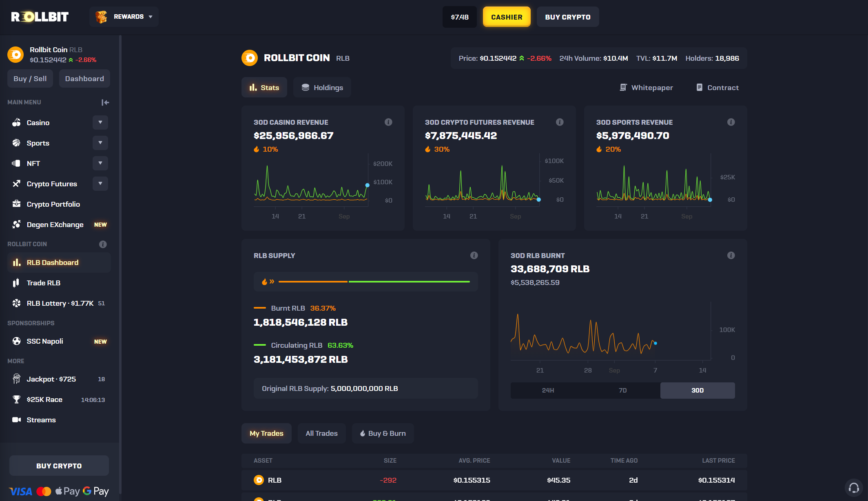
Task: Open the support headset chat icon
Action: (853, 488)
